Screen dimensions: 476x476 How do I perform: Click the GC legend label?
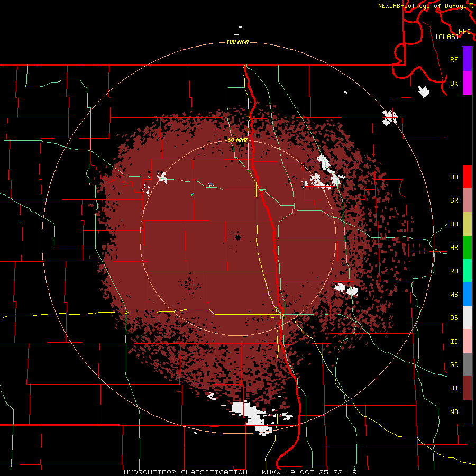tap(454, 364)
